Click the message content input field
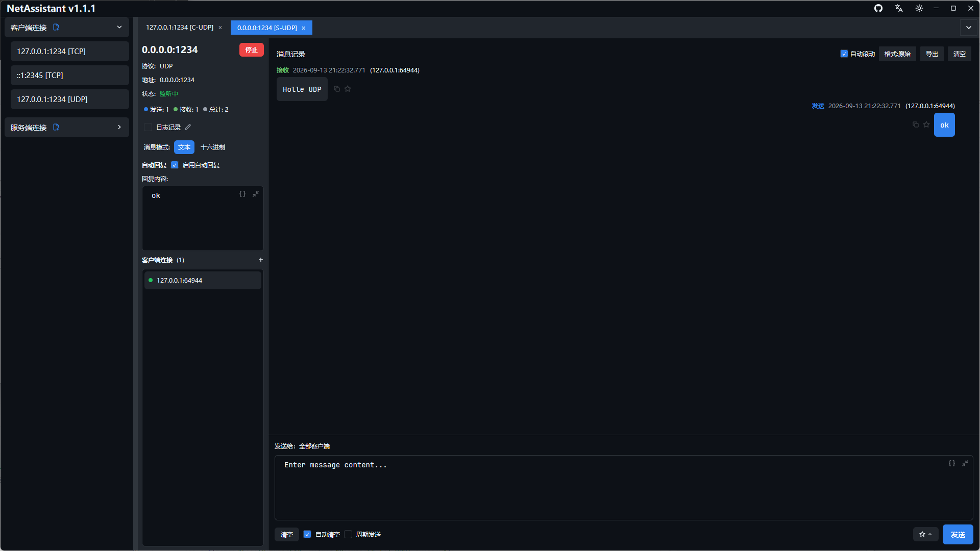The image size is (980, 551). pyautogui.click(x=624, y=488)
